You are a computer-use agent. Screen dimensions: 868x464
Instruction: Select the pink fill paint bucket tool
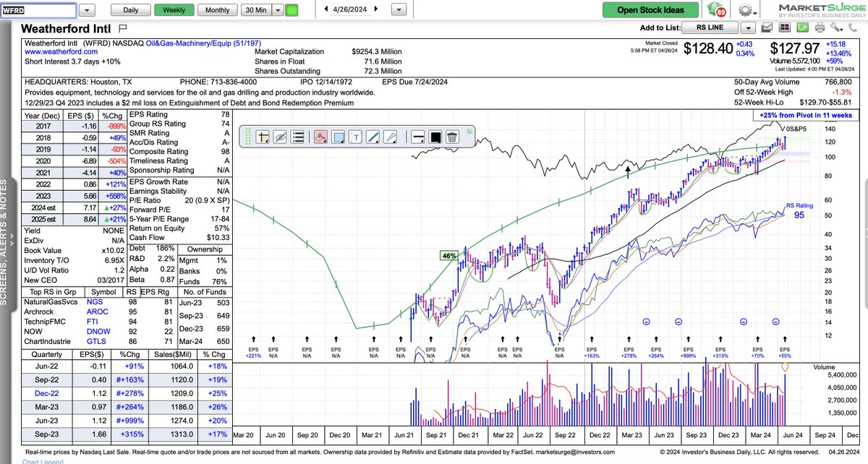click(x=321, y=137)
